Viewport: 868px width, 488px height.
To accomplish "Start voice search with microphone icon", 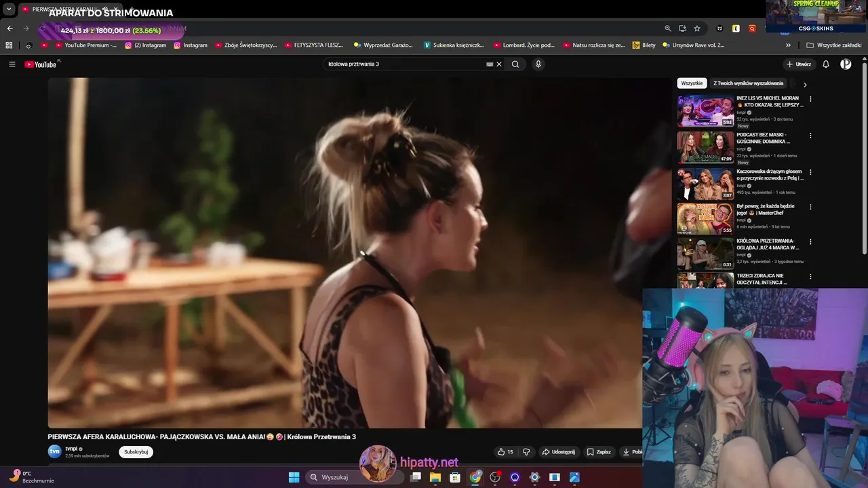I will tap(538, 64).
